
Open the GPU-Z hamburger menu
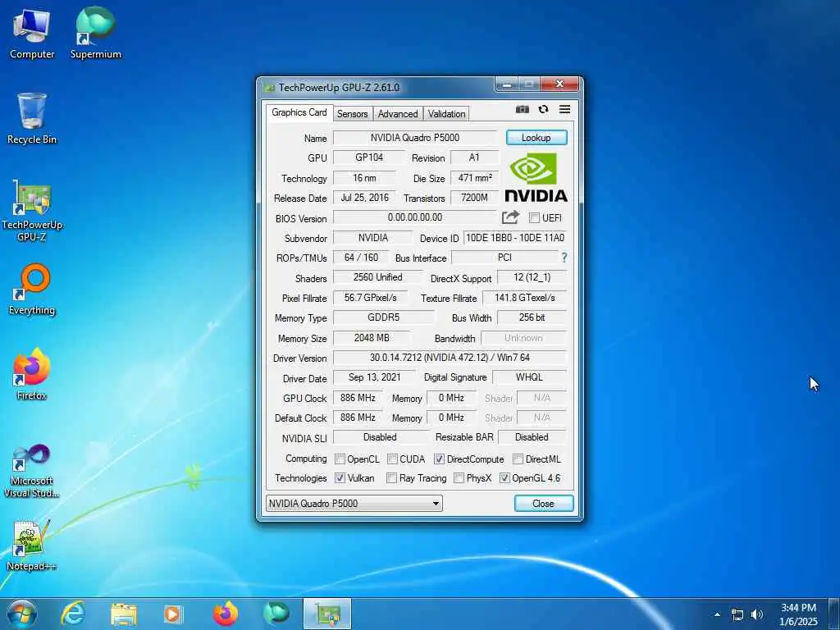click(x=564, y=109)
